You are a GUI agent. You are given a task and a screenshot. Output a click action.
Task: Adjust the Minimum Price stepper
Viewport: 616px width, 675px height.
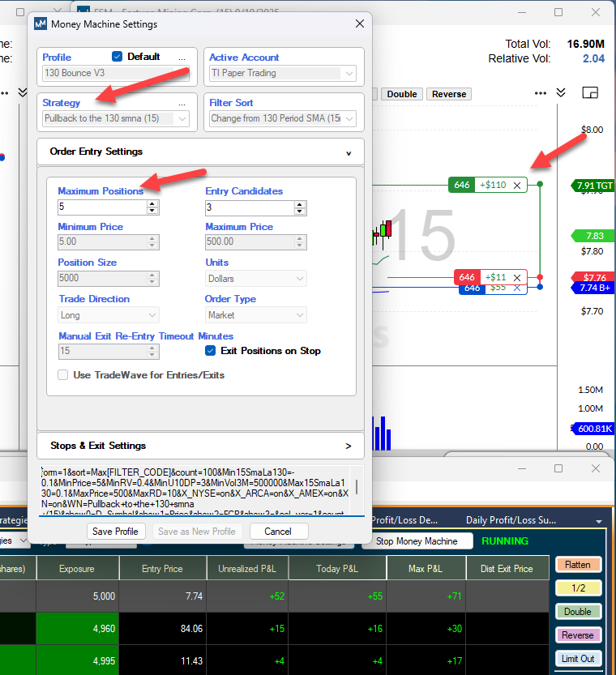(x=152, y=242)
